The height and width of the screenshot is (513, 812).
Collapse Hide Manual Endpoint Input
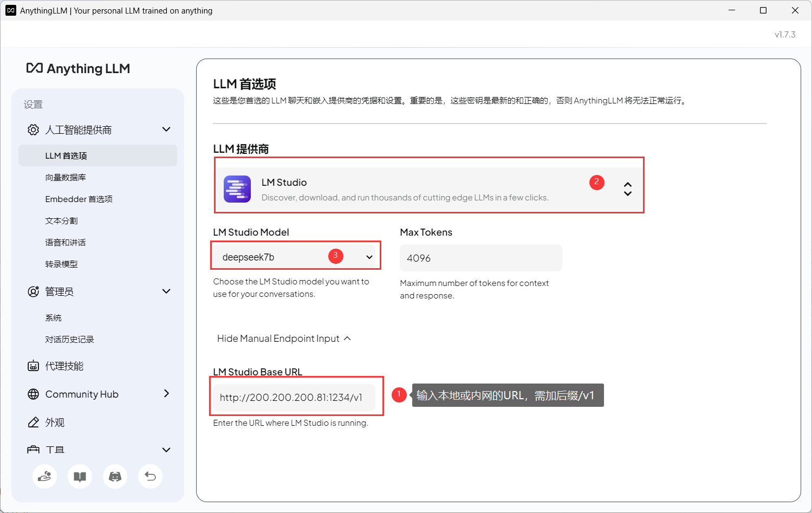284,338
